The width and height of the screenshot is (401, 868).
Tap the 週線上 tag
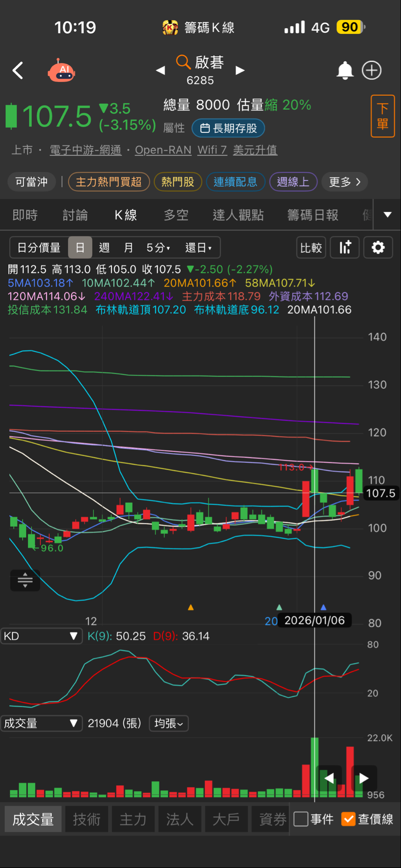(293, 182)
